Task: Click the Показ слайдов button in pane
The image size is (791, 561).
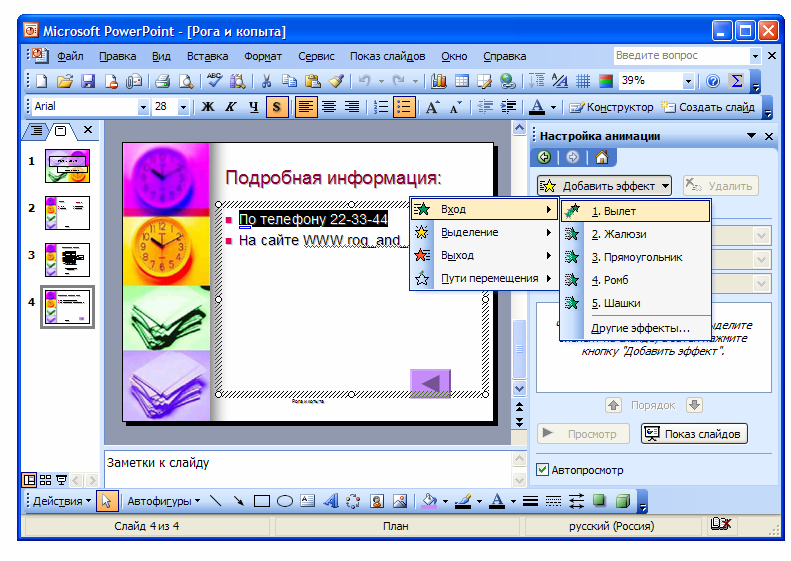Action: (694, 434)
